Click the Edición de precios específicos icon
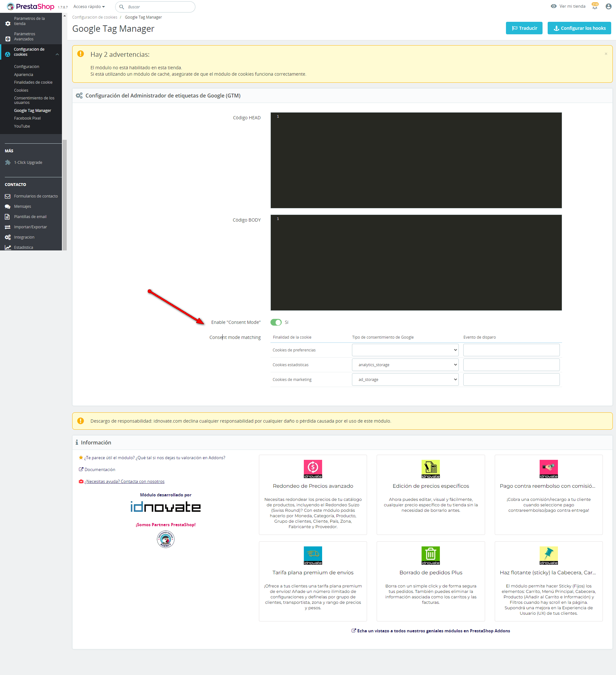The height and width of the screenshot is (675, 616). pos(431,469)
